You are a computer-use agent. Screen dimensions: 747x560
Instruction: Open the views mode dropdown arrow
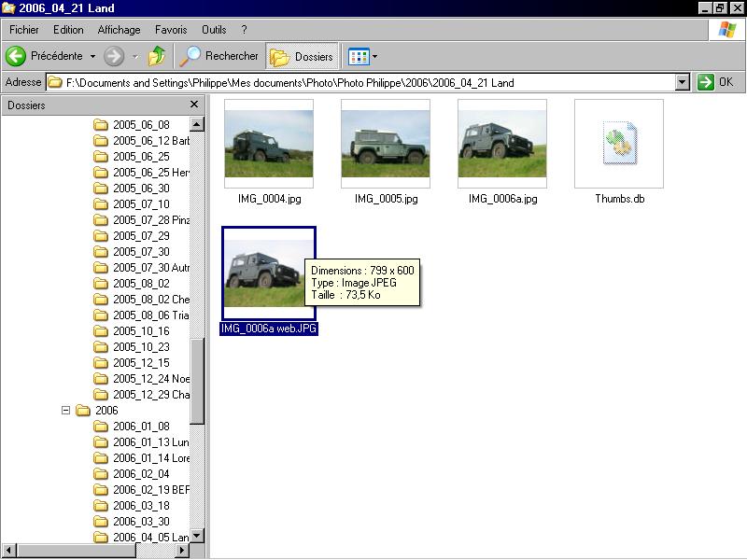[374, 57]
